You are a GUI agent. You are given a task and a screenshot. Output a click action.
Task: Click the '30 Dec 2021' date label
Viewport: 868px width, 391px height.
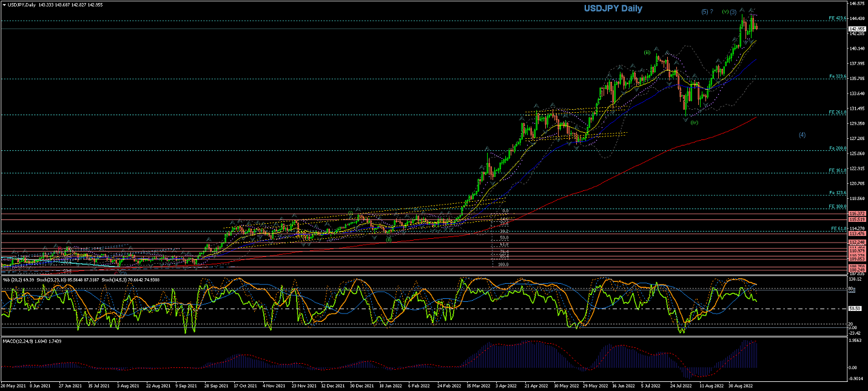tap(362, 386)
